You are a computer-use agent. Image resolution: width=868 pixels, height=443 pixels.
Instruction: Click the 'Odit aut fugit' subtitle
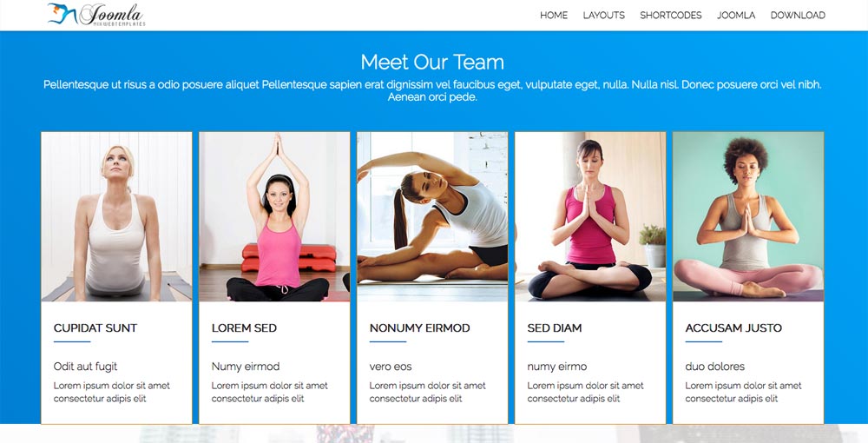coord(85,367)
